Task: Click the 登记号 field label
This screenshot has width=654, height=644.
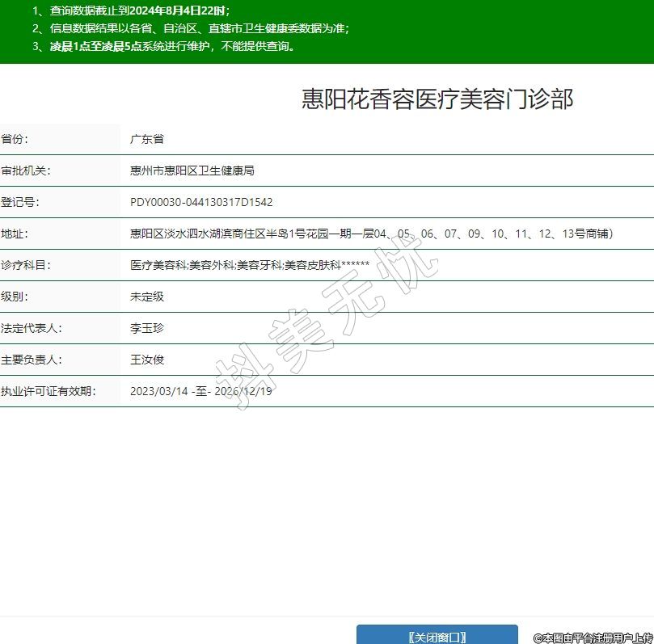Action: tap(20, 202)
